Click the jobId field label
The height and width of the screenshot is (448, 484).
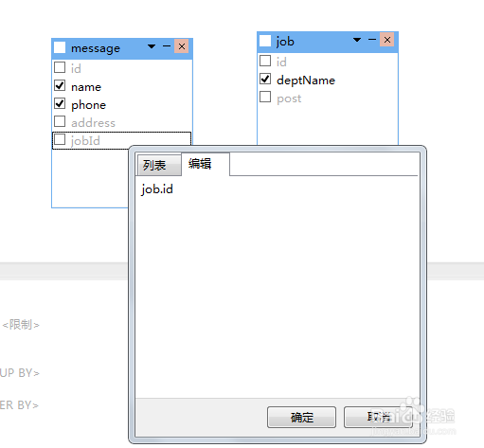click(85, 141)
